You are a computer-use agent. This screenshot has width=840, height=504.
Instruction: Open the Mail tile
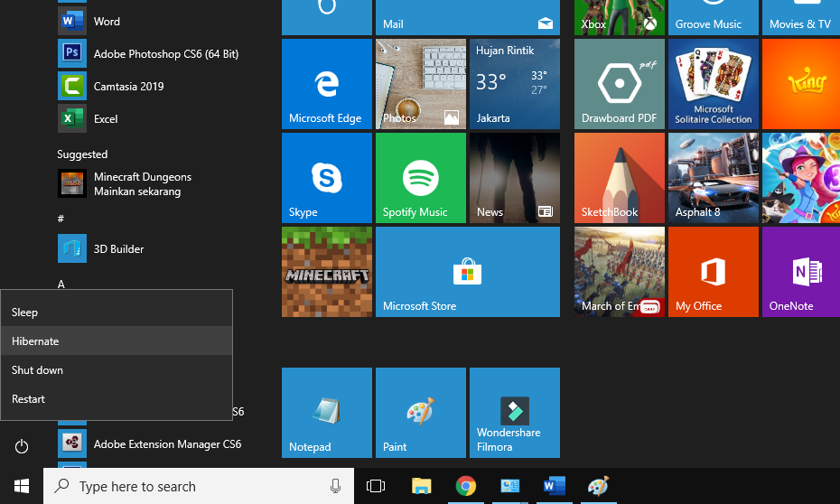pyautogui.click(x=468, y=17)
